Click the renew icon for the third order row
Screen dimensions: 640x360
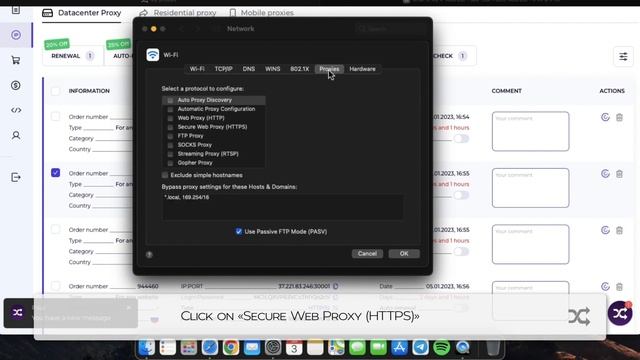[605, 230]
